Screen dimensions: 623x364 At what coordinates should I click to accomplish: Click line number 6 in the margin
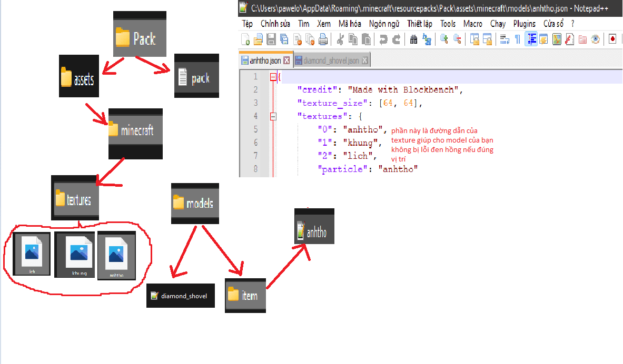pos(255,143)
